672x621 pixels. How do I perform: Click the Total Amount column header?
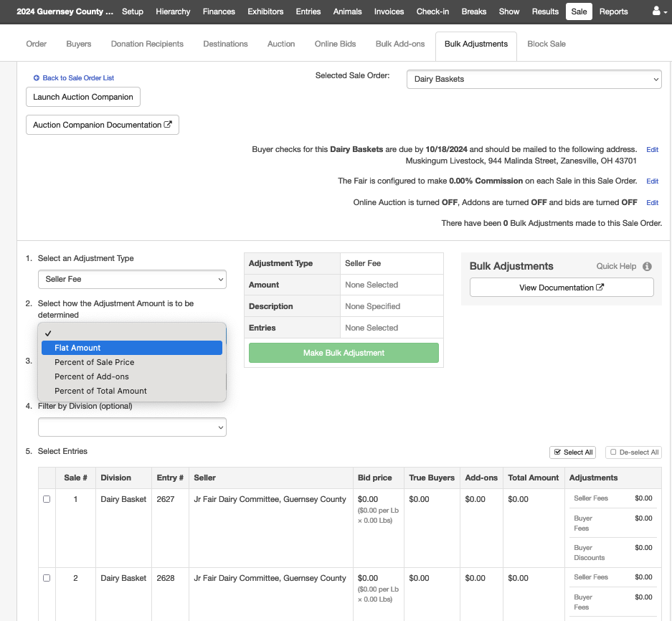coord(533,478)
